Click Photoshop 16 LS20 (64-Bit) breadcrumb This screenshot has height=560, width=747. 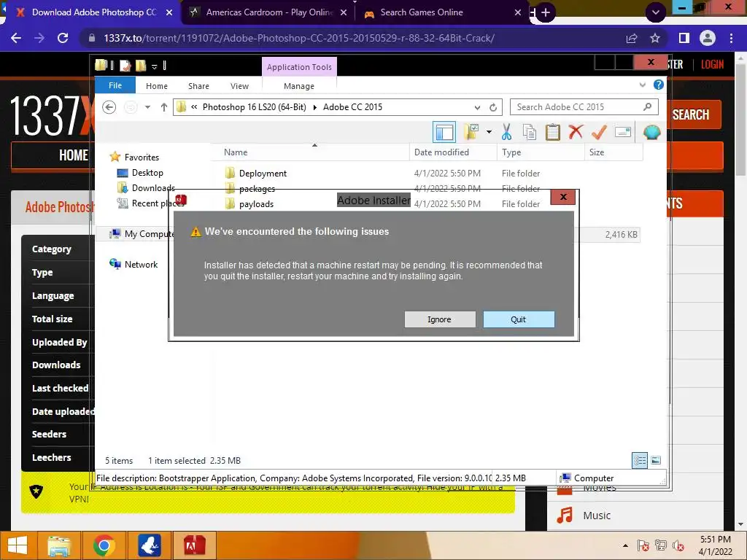[x=255, y=107]
